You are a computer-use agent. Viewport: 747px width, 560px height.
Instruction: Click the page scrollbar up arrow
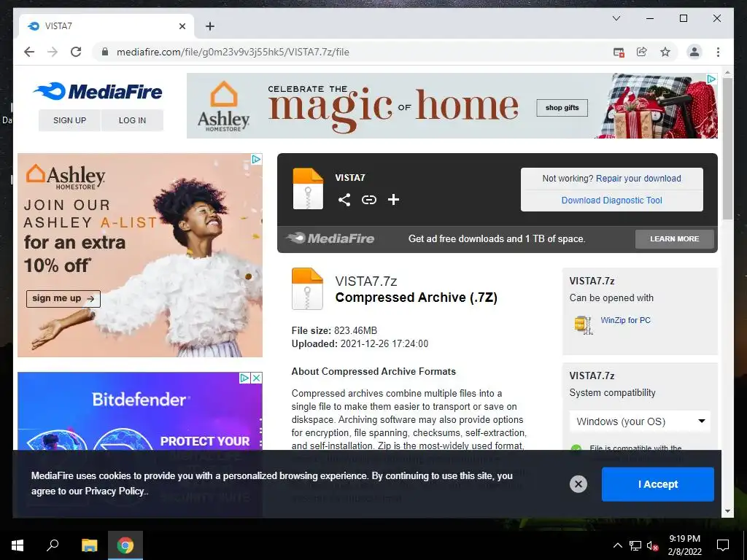727,72
